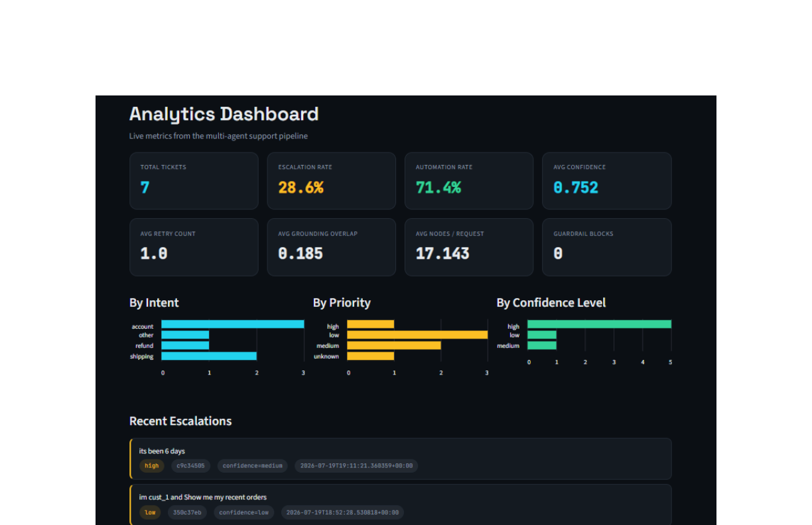This screenshot has height=525, width=812.
Task: Click the 'refund' axis label in By Intent
Action: pos(145,346)
